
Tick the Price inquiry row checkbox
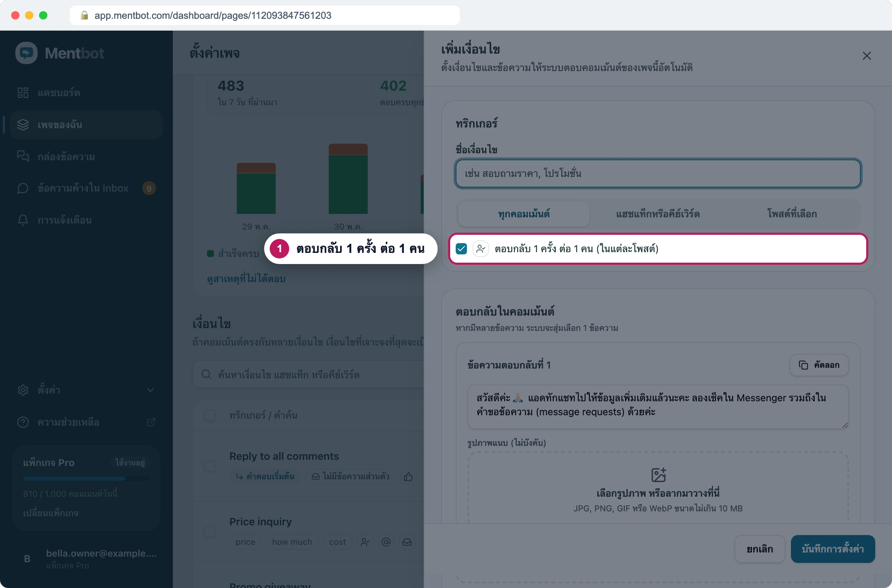pyautogui.click(x=210, y=531)
